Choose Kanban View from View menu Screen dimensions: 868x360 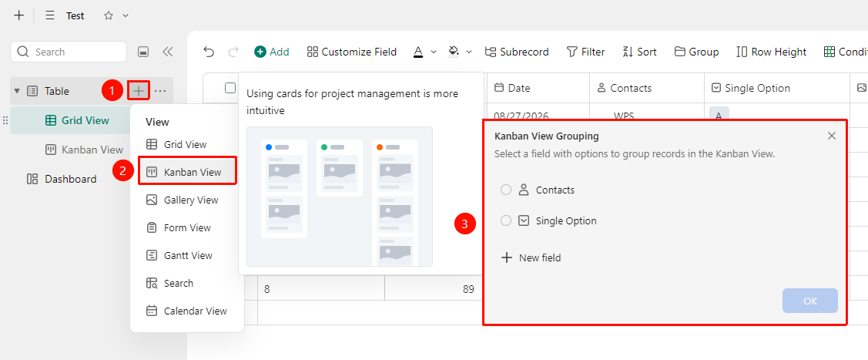point(188,172)
